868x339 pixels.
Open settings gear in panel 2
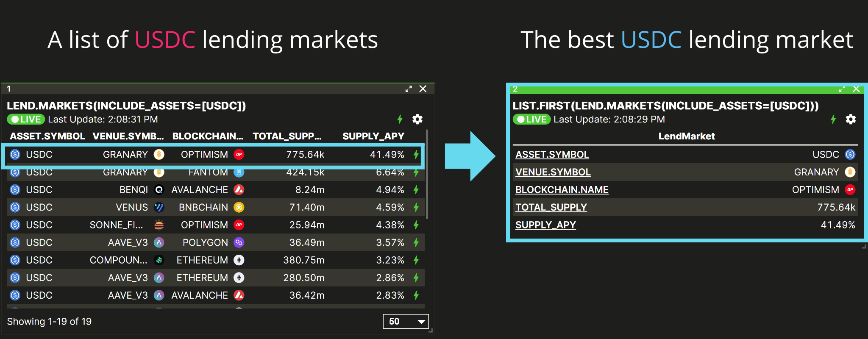point(851,119)
